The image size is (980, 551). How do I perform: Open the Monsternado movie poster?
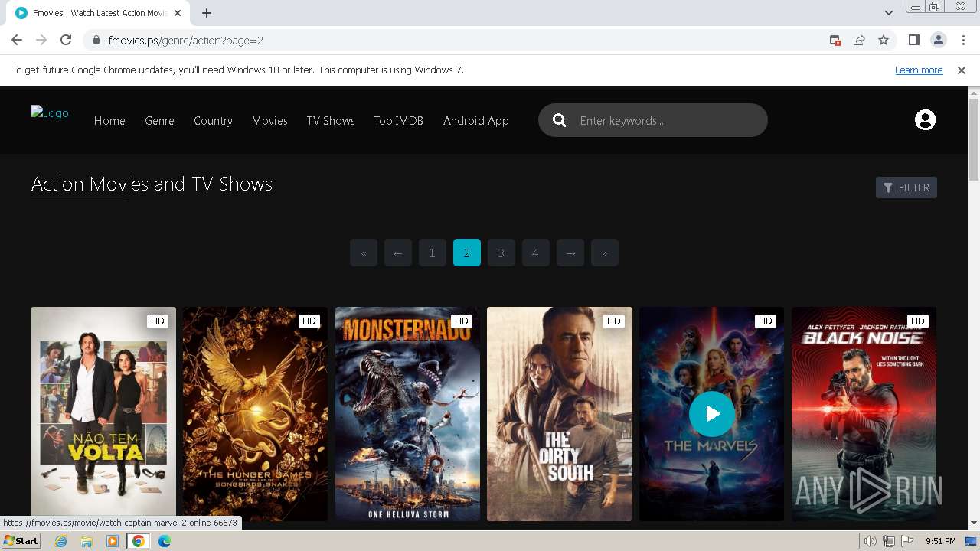coord(407,414)
